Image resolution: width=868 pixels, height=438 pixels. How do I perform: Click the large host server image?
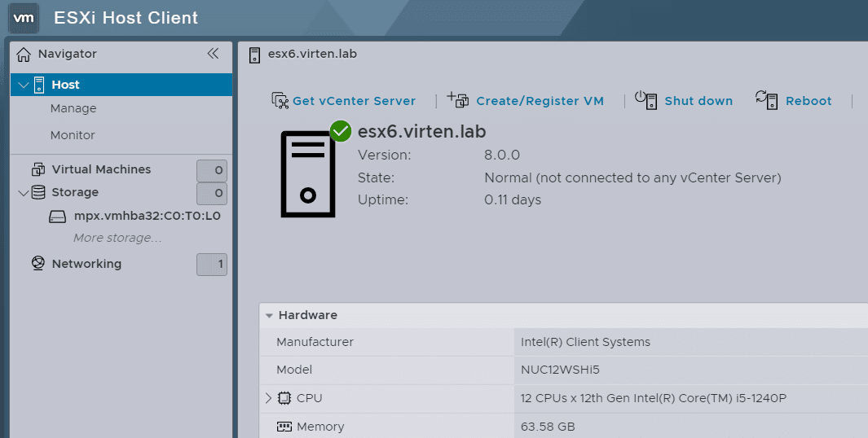[308, 174]
